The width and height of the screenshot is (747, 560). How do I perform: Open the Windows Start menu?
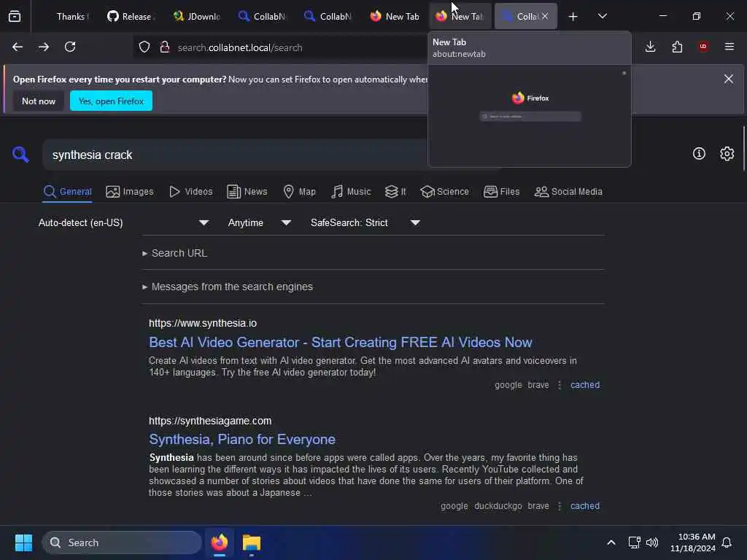[x=23, y=542]
